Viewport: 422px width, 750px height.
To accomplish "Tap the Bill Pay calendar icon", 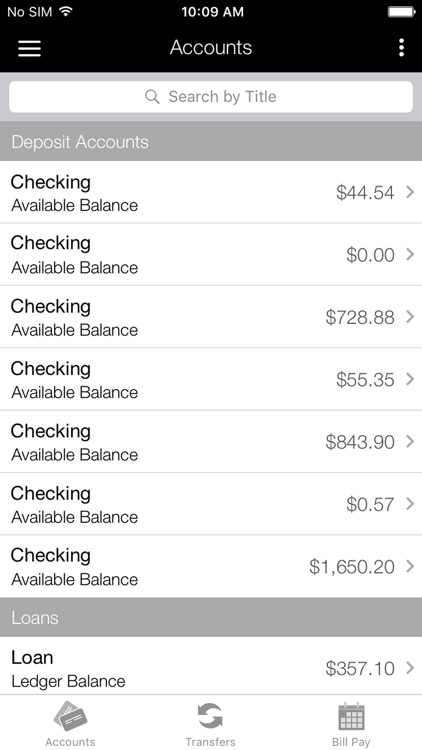I will click(351, 717).
